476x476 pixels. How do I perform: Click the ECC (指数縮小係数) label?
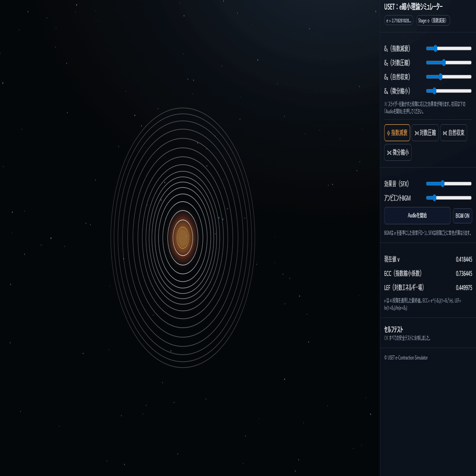click(x=402, y=273)
